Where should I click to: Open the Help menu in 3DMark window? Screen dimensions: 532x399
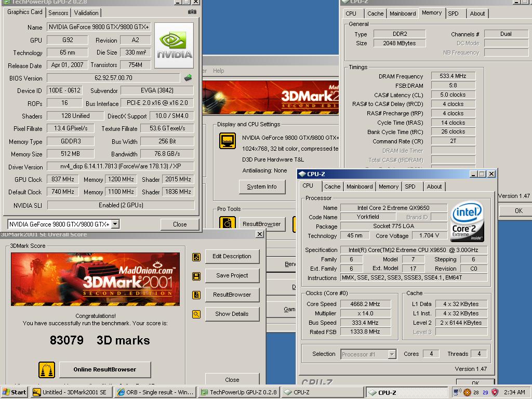219,71
